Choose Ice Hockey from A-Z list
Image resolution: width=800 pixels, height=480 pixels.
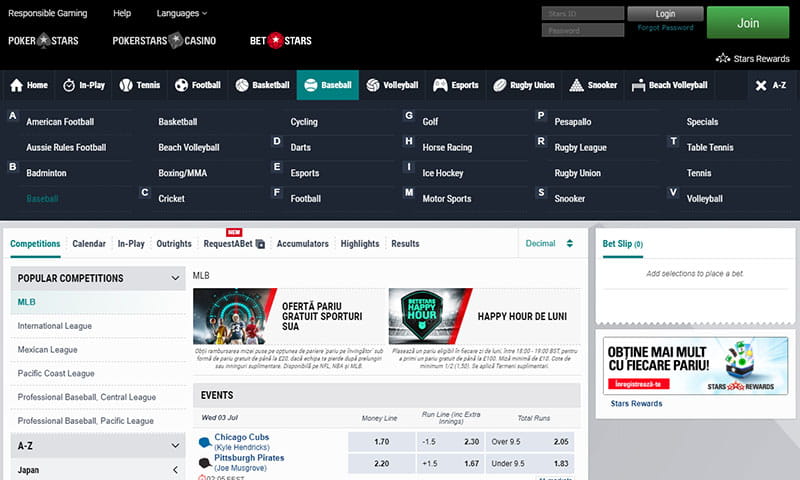click(443, 173)
